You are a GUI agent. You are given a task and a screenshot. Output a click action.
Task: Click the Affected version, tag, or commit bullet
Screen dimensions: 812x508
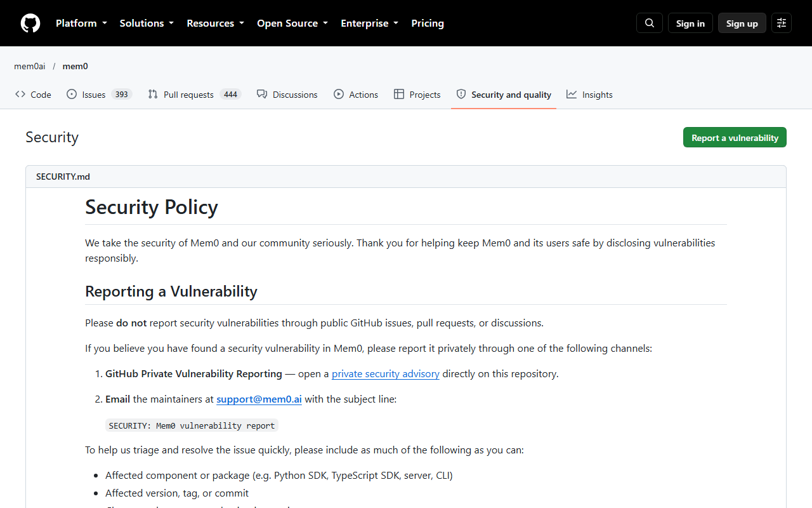pyautogui.click(x=177, y=493)
